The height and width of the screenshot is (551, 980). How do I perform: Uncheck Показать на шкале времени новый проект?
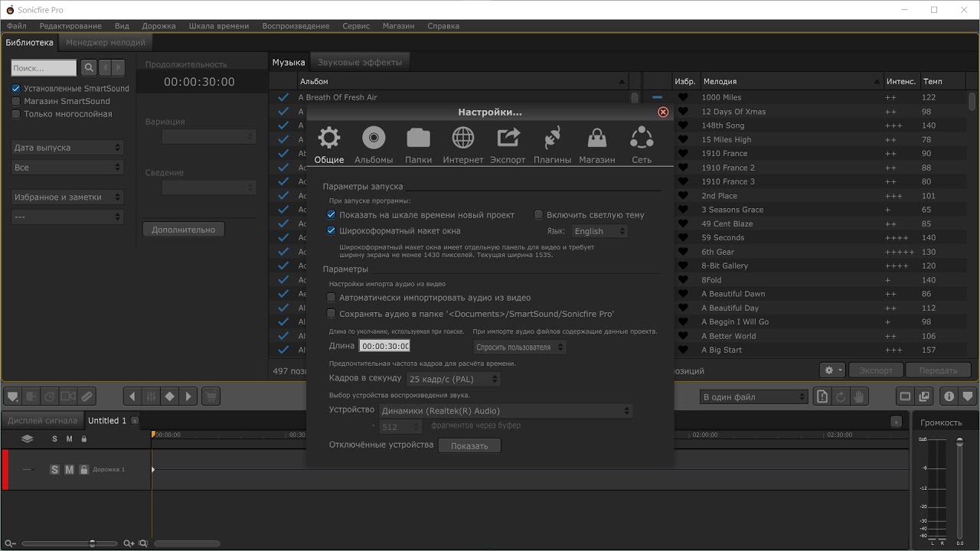pos(332,215)
